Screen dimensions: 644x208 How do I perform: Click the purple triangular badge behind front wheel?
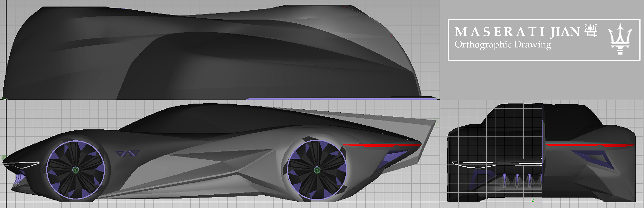127,153
